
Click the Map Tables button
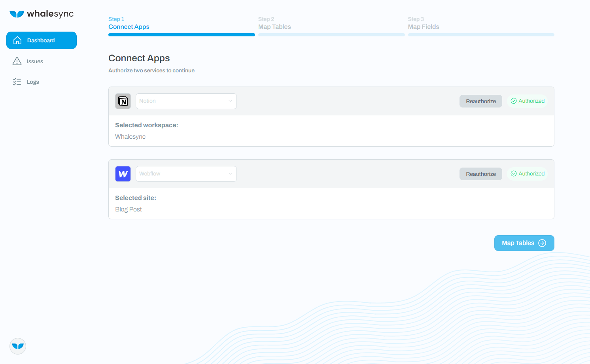(x=524, y=243)
